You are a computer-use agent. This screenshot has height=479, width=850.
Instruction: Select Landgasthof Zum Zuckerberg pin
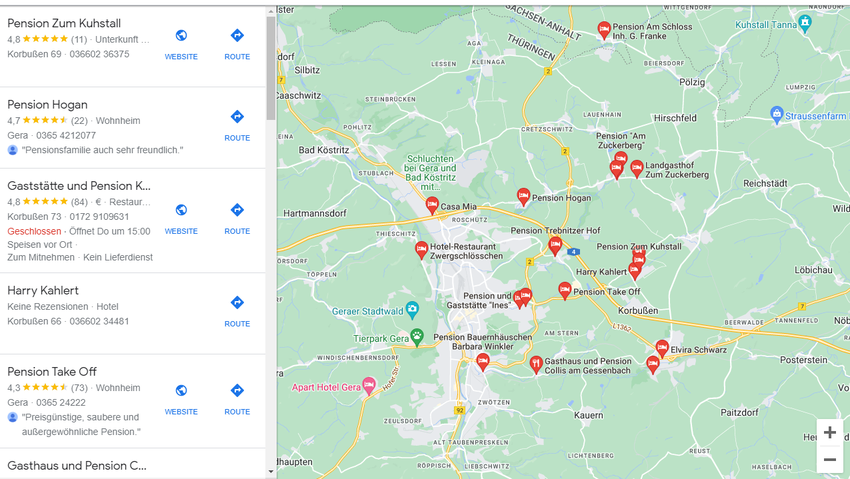click(637, 169)
